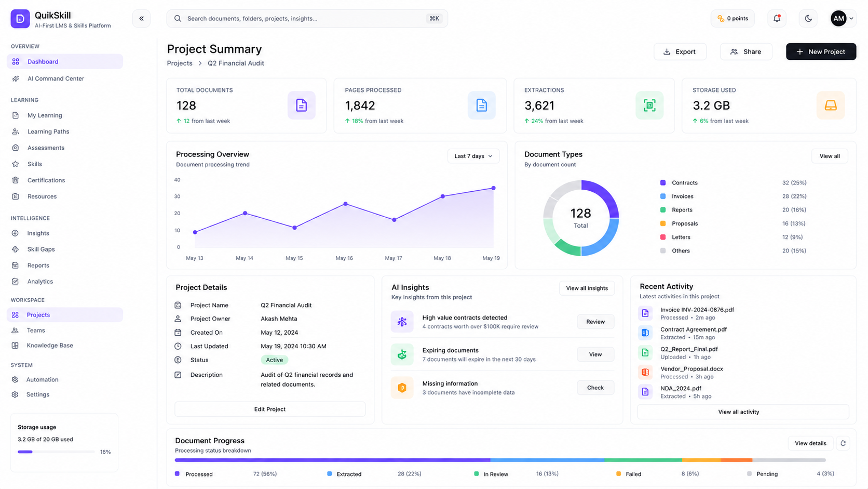The width and height of the screenshot is (868, 489).
Task: View expiring documents insight
Action: 595,354
